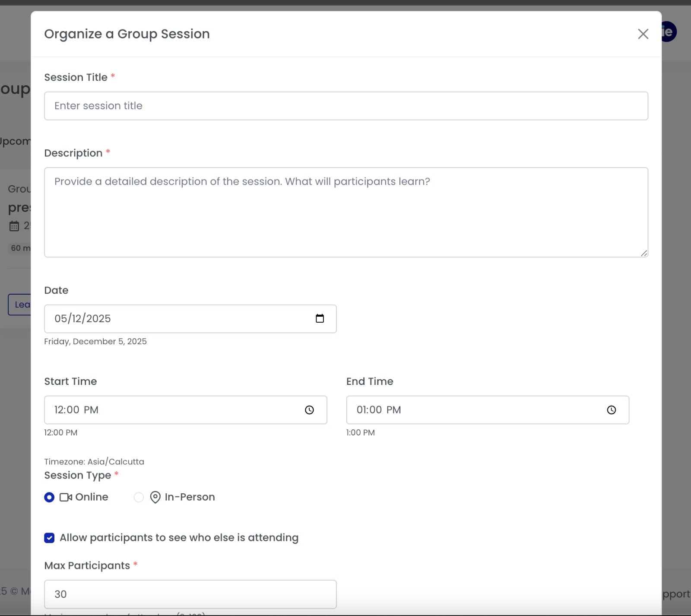Grab the Description textarea resize handle
Screen dimensions: 691x616
(644, 254)
